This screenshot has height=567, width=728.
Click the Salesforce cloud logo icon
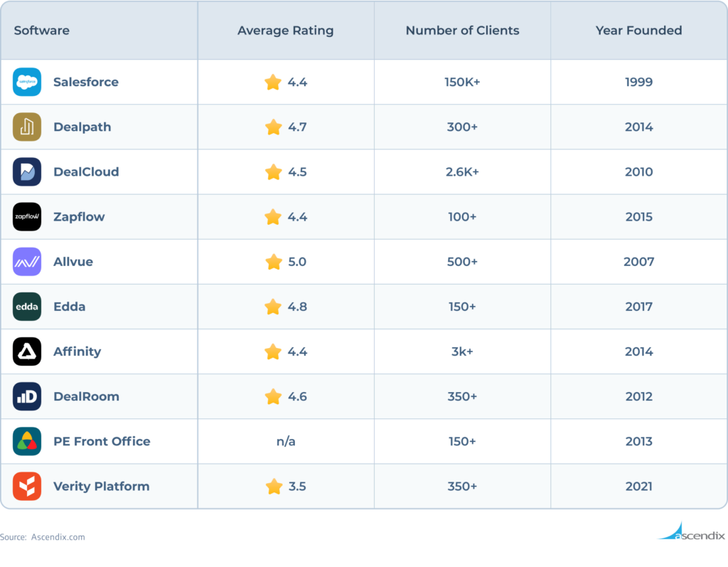click(27, 82)
